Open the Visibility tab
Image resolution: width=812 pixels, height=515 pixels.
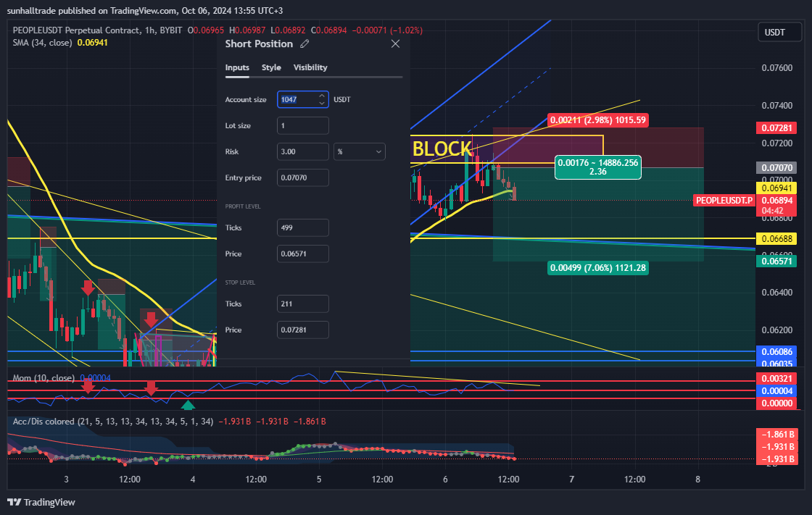(x=310, y=67)
